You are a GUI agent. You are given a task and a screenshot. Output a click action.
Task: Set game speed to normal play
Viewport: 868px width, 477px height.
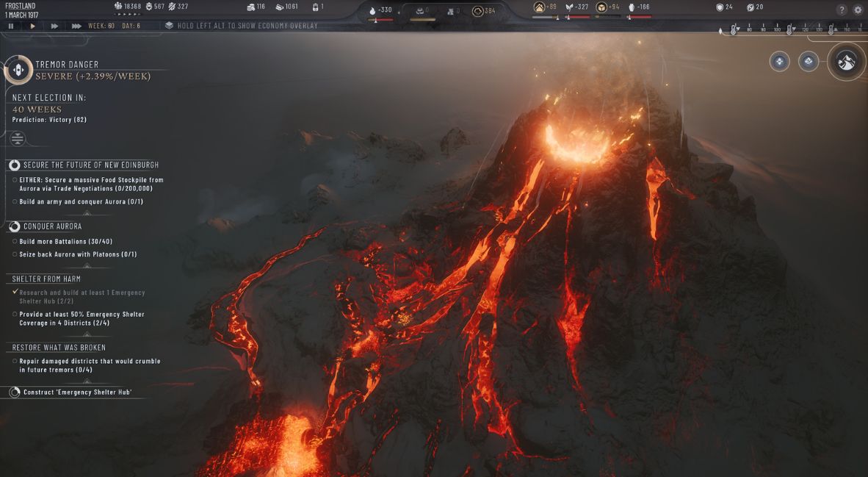click(x=32, y=26)
